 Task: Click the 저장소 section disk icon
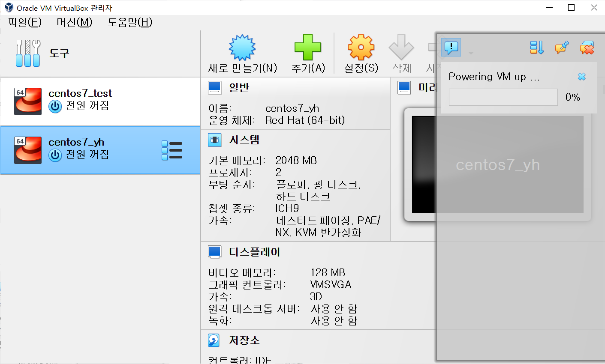point(214,340)
